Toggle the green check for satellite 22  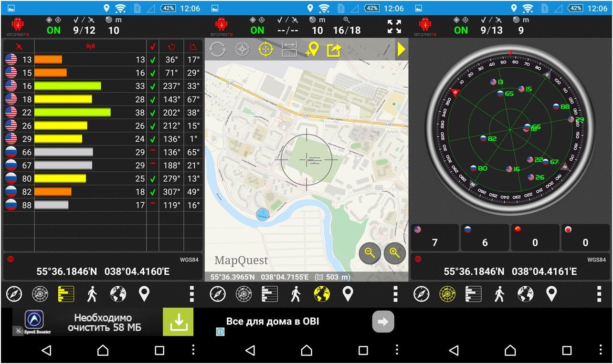(x=153, y=113)
